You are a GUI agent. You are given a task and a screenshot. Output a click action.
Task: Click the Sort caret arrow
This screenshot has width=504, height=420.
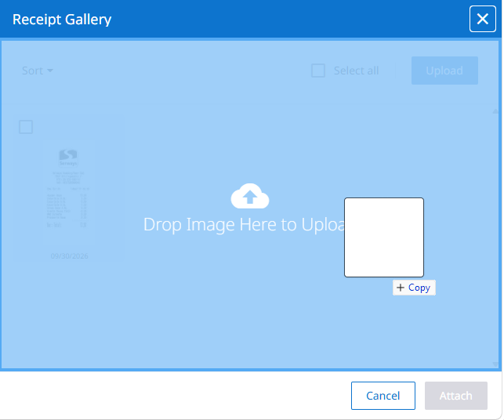tap(50, 71)
